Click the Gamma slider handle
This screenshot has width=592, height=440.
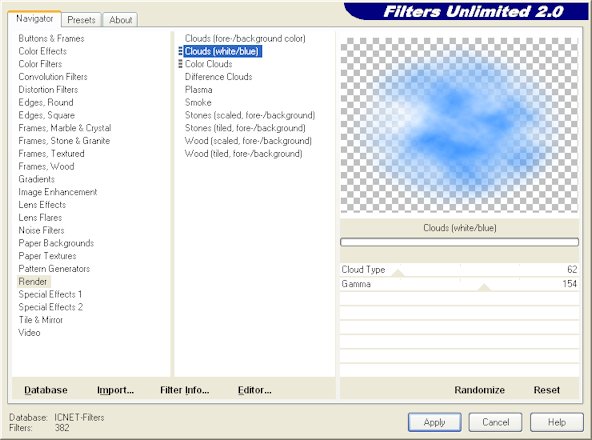(484, 287)
